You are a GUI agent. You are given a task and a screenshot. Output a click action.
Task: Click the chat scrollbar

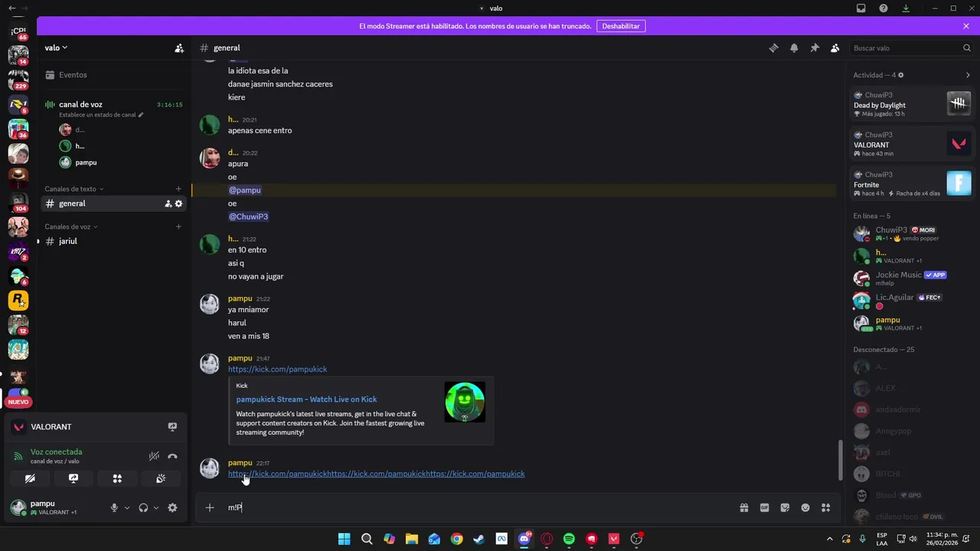pyautogui.click(x=840, y=461)
